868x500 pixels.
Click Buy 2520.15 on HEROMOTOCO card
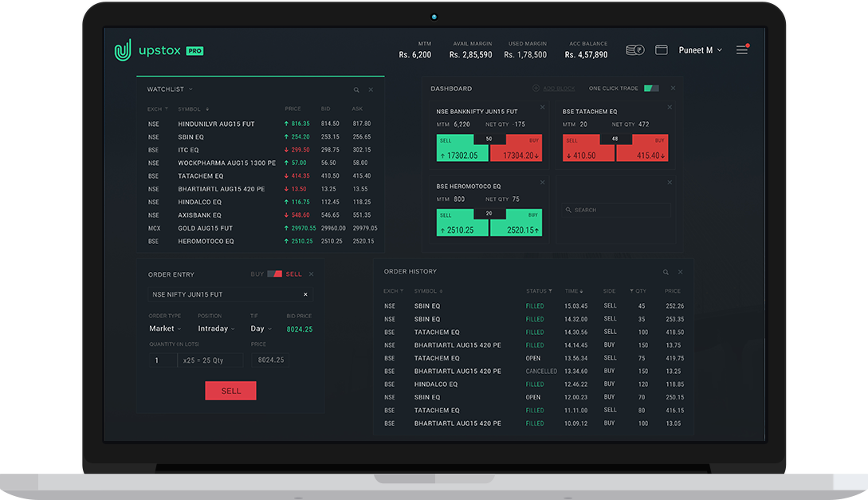tap(516, 223)
